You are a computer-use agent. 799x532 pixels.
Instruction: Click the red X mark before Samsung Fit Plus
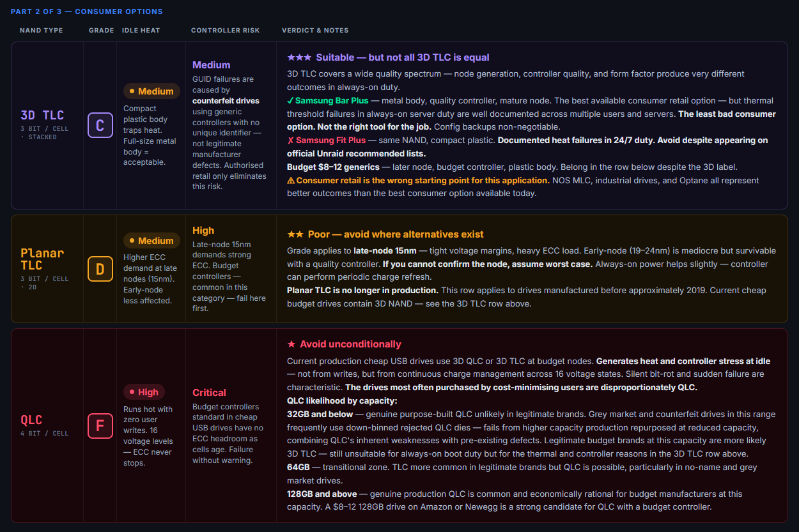point(290,141)
